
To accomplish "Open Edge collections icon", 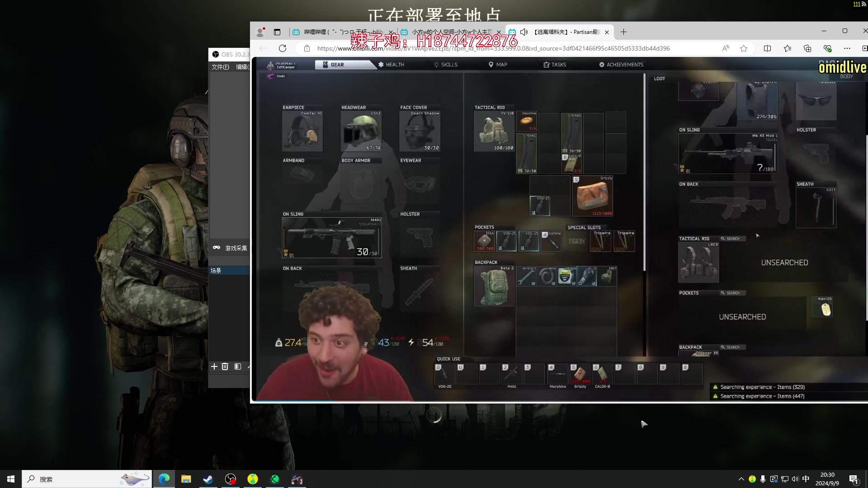I will (807, 48).
